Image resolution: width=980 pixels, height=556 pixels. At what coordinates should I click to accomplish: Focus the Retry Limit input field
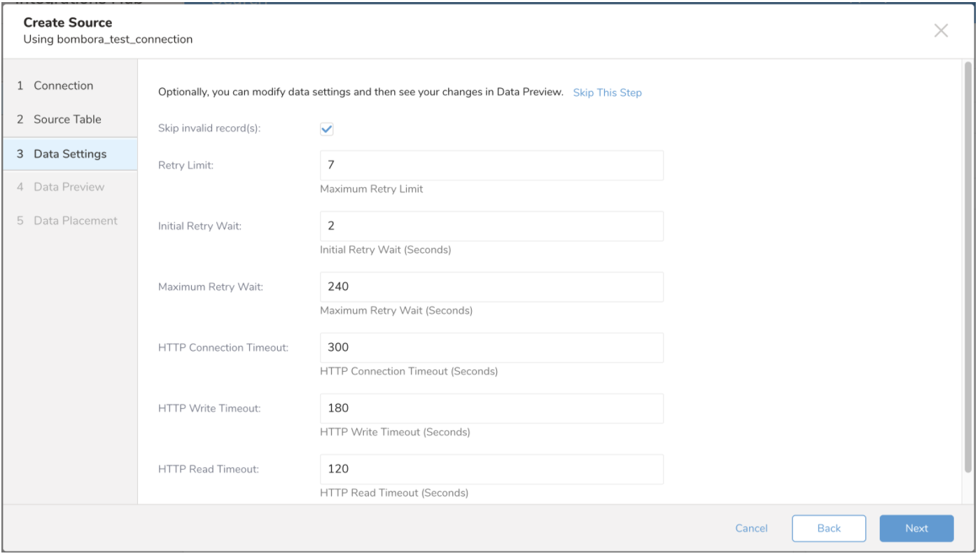point(491,165)
